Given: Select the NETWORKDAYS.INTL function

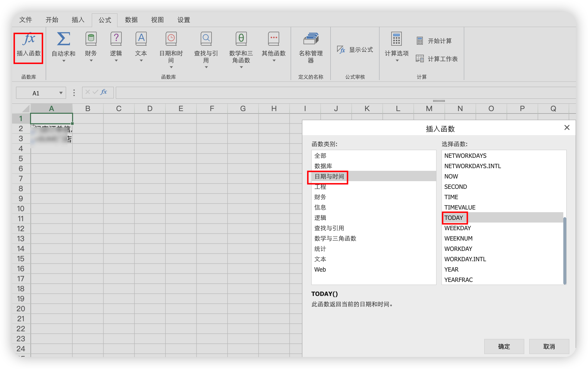Looking at the screenshot, I should 503,166.
